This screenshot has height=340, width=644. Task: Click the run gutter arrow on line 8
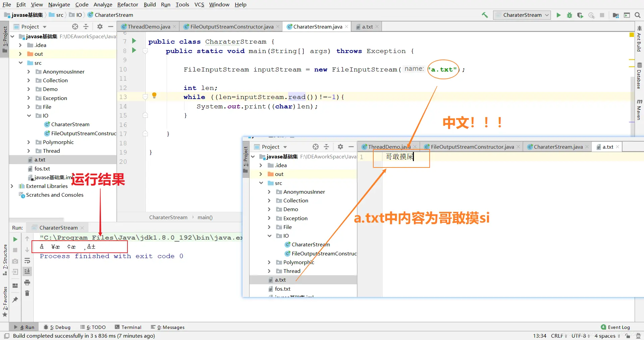click(x=134, y=50)
